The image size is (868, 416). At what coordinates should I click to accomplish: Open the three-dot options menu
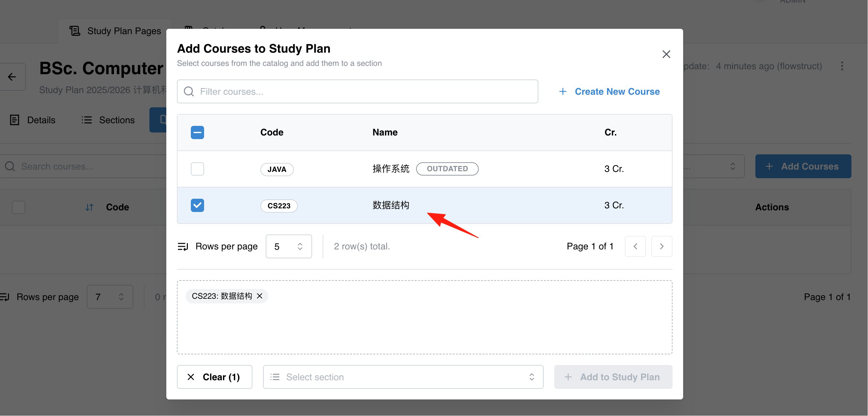tap(842, 66)
